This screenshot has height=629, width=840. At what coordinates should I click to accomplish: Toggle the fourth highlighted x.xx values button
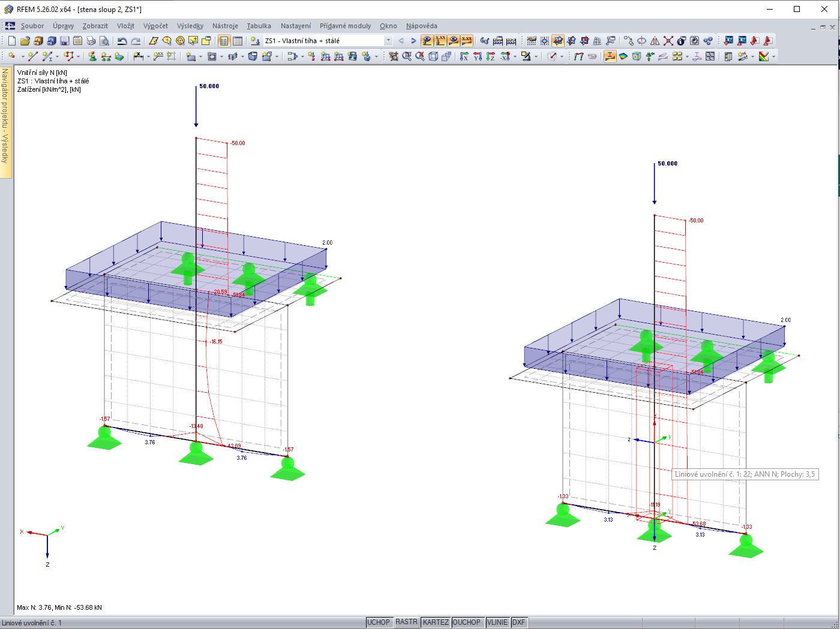click(467, 41)
